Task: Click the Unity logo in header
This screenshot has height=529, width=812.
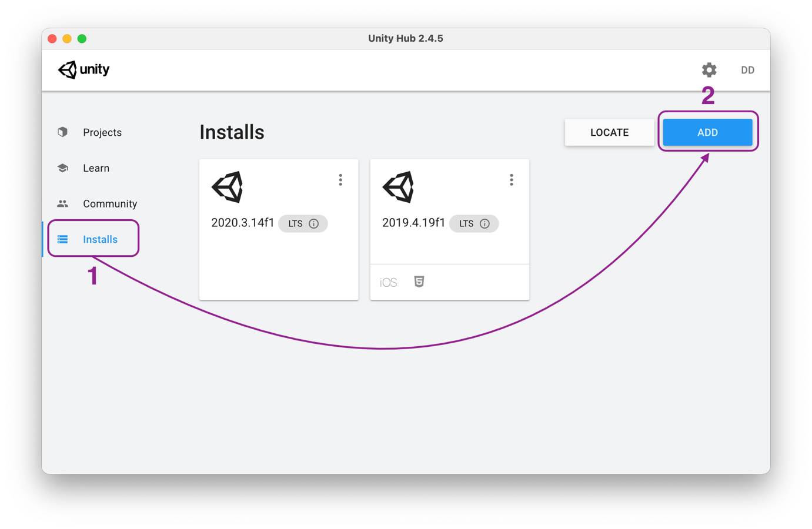Action: (83, 69)
